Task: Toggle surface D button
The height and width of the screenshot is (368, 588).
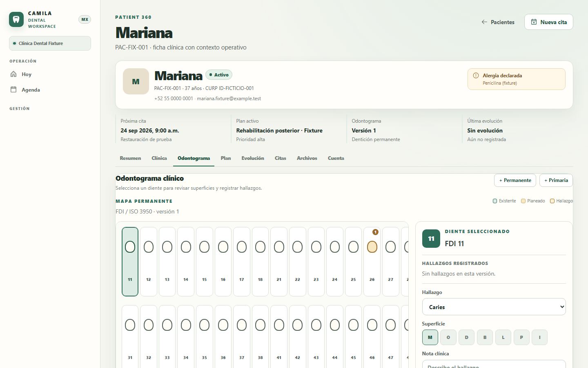Action: [x=466, y=337]
